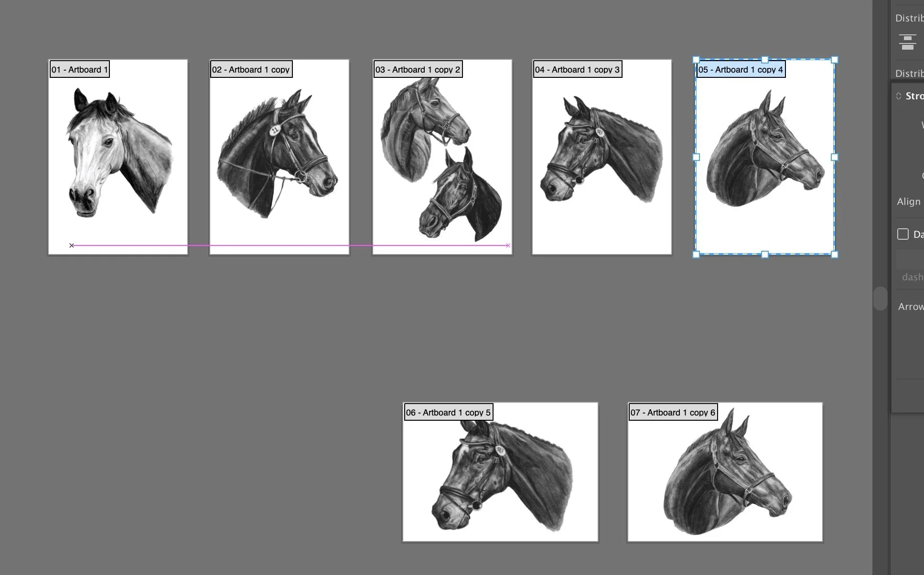Click bottom-center resize handle of artboard 05

pyautogui.click(x=765, y=255)
